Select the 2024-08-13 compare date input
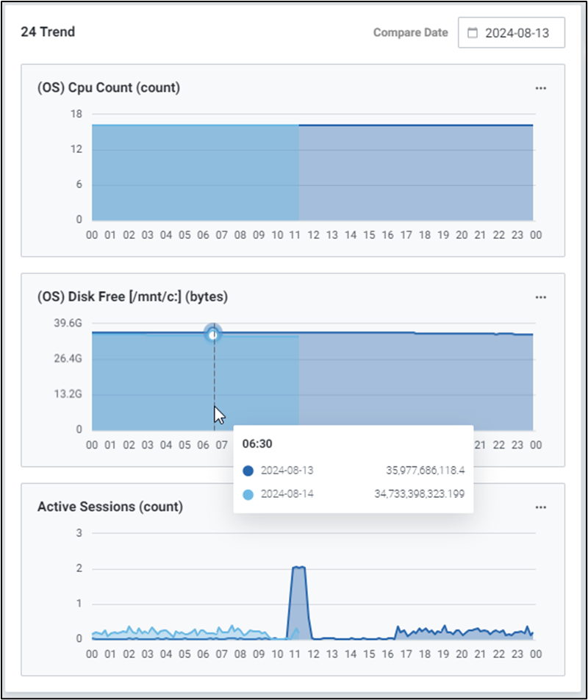 pyautogui.click(x=517, y=33)
